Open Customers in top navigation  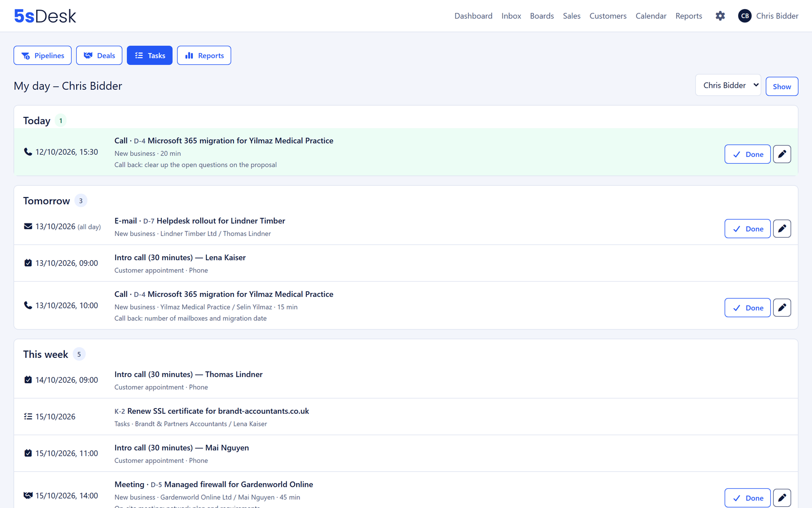coord(608,16)
